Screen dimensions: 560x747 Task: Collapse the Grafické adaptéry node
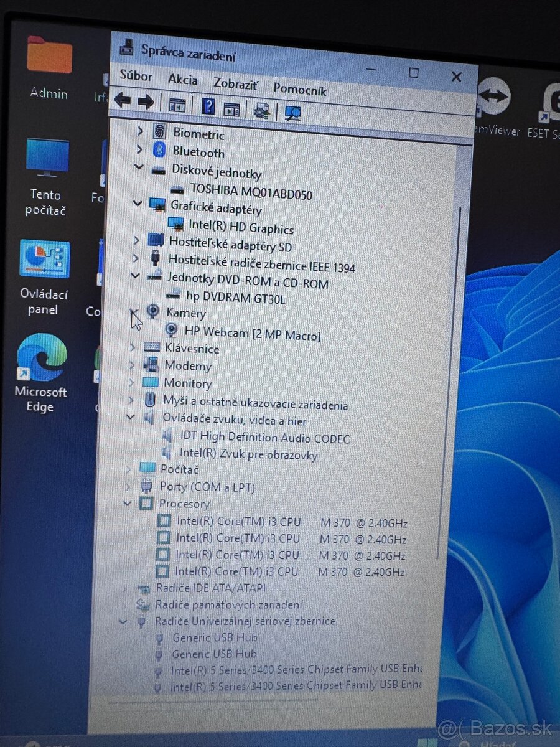(x=137, y=202)
